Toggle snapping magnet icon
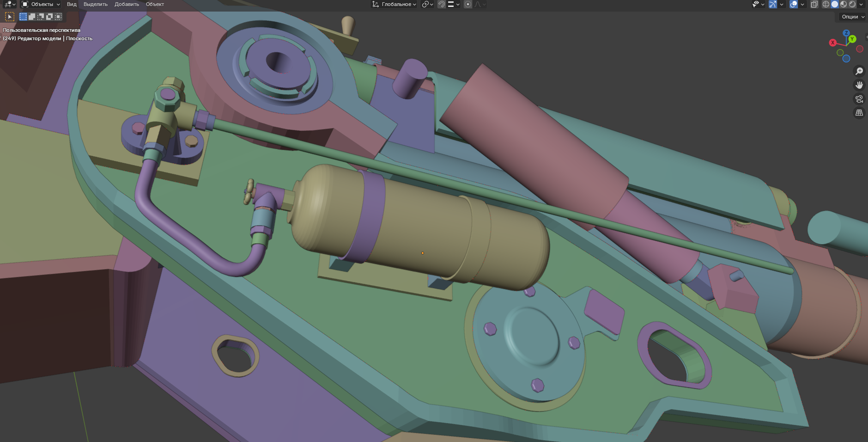Viewport: 868px width, 442px height. click(x=442, y=4)
